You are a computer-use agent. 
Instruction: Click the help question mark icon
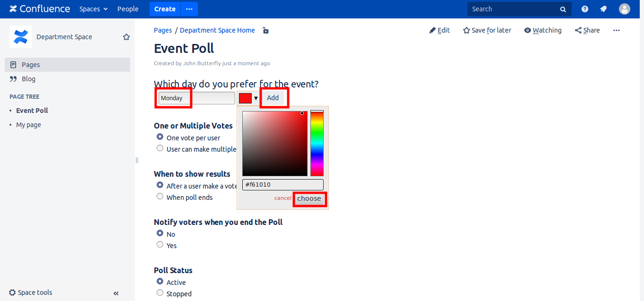click(x=585, y=9)
